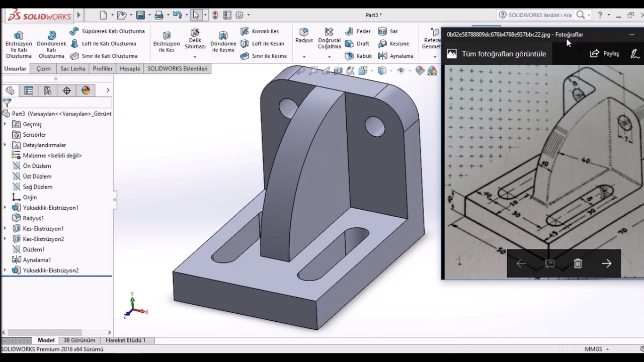This screenshot has height=362, width=644.
Task: Click the New document icon
Action: pyautogui.click(x=103, y=15)
